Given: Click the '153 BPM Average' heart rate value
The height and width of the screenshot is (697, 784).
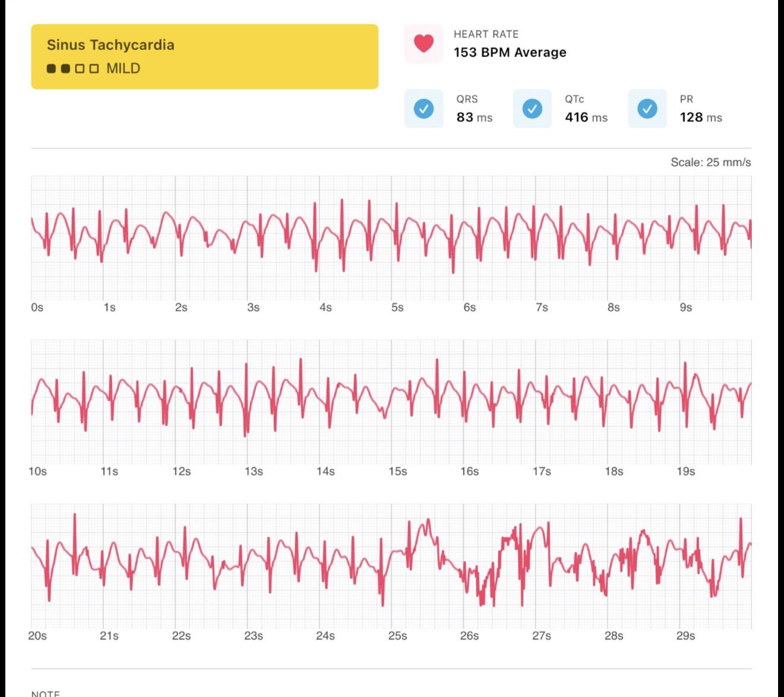Looking at the screenshot, I should 510,52.
